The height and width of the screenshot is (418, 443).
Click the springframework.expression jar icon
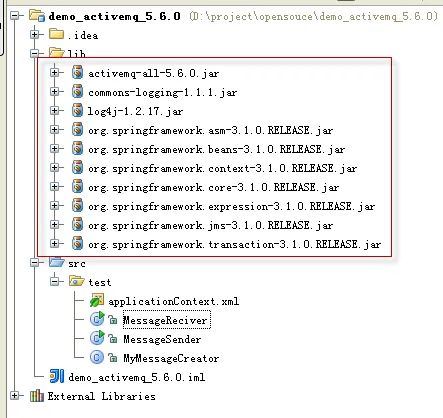click(77, 205)
